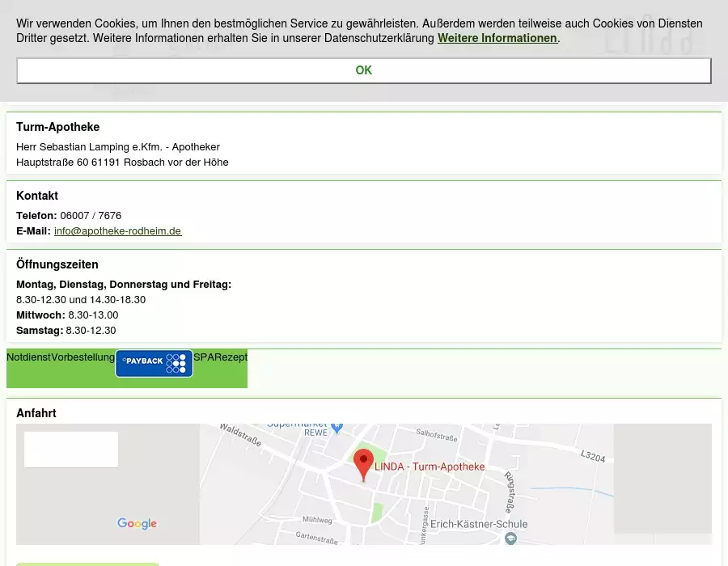Click the PAYBACK logo badge

154,363
